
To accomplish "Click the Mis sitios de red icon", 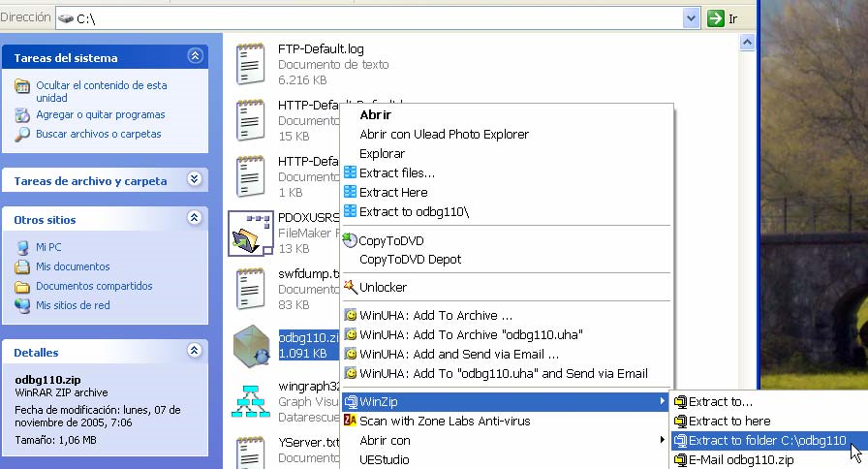I will [x=22, y=305].
